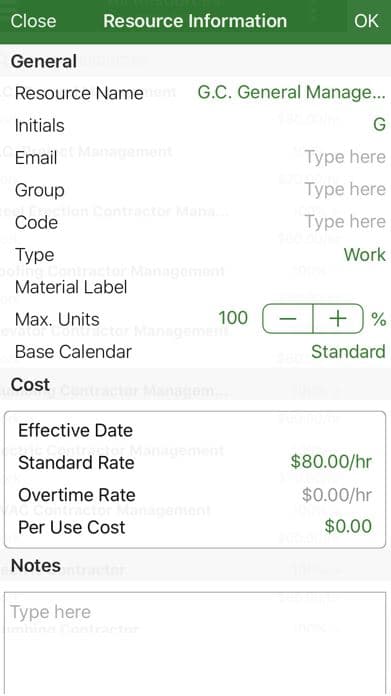Edit the Initials value G
Image resolution: width=391 pixels, height=696 pixels.
pyautogui.click(x=379, y=125)
